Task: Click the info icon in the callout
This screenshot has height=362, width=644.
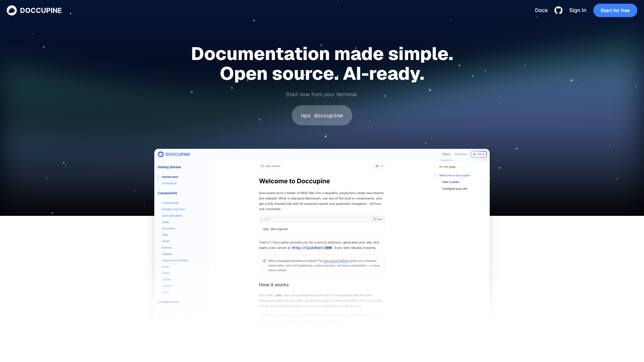Action: (x=265, y=261)
